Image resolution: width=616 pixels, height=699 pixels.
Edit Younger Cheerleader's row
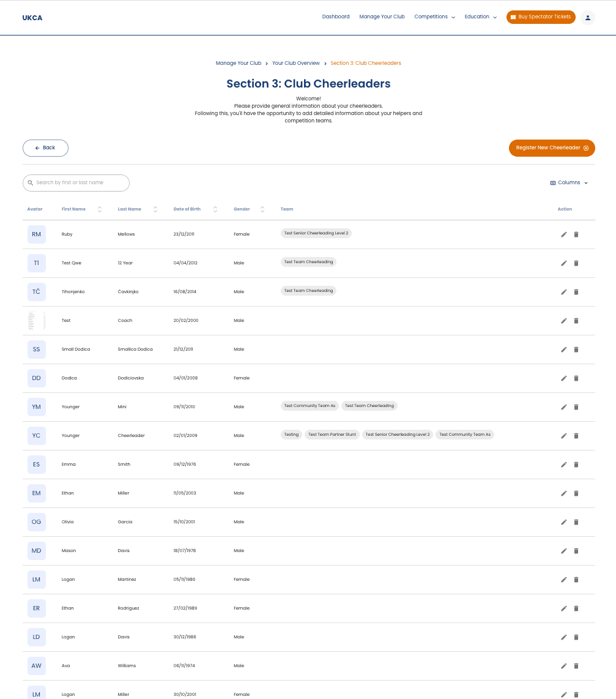(x=563, y=436)
